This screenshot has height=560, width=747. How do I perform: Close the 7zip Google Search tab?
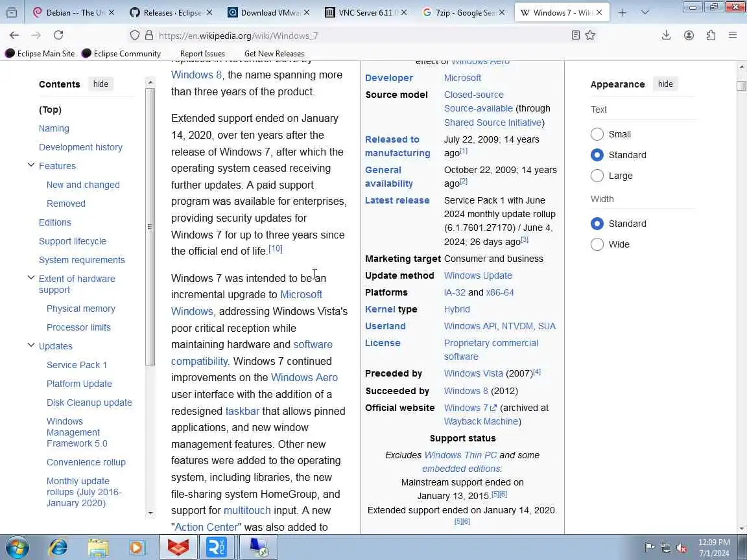(x=502, y=13)
